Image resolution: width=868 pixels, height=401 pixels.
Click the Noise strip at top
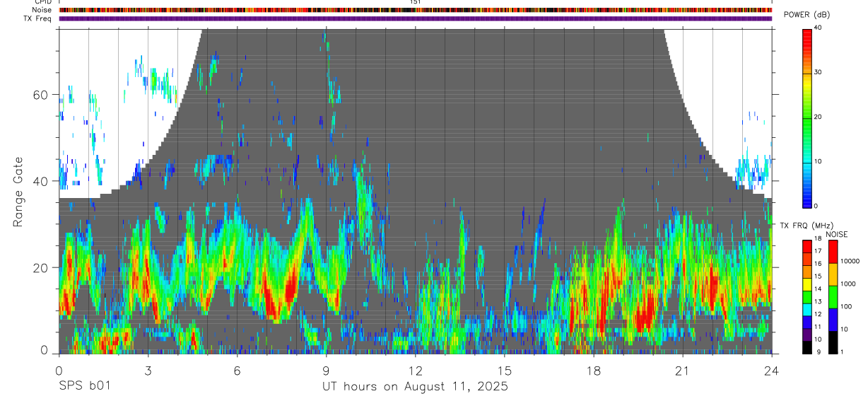[x=416, y=10]
